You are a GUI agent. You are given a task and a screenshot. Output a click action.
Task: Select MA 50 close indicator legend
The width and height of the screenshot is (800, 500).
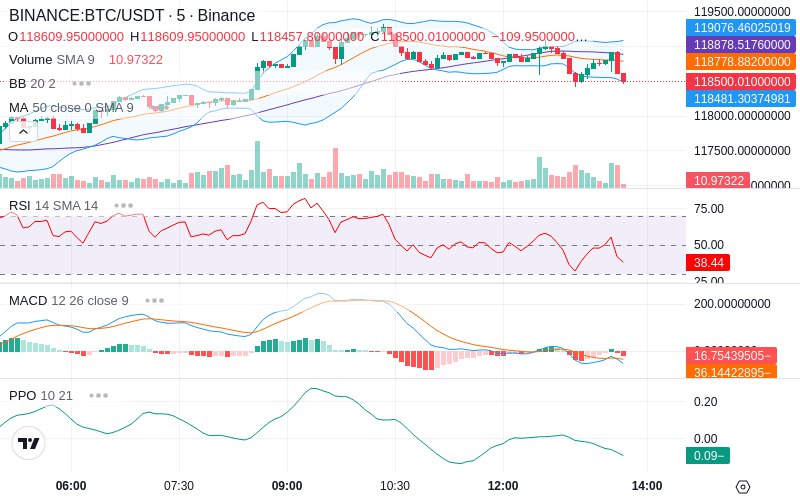[x=71, y=108]
